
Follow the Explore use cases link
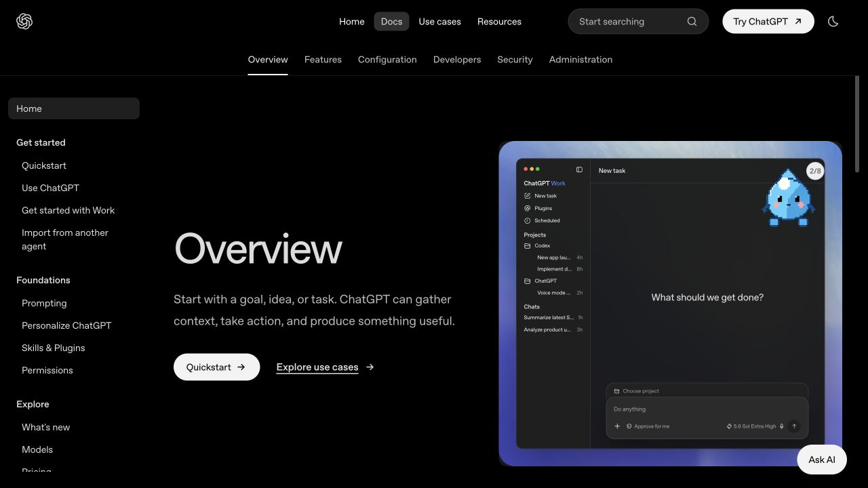(317, 367)
